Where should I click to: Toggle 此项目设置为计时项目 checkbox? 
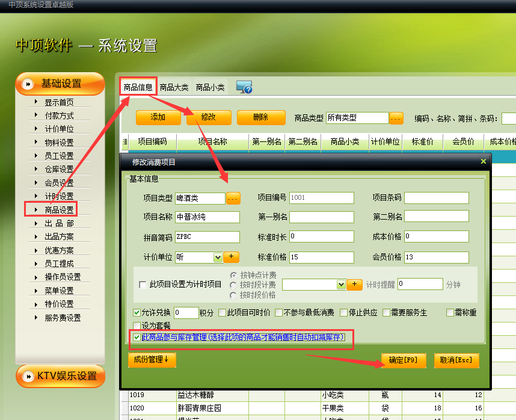click(143, 285)
